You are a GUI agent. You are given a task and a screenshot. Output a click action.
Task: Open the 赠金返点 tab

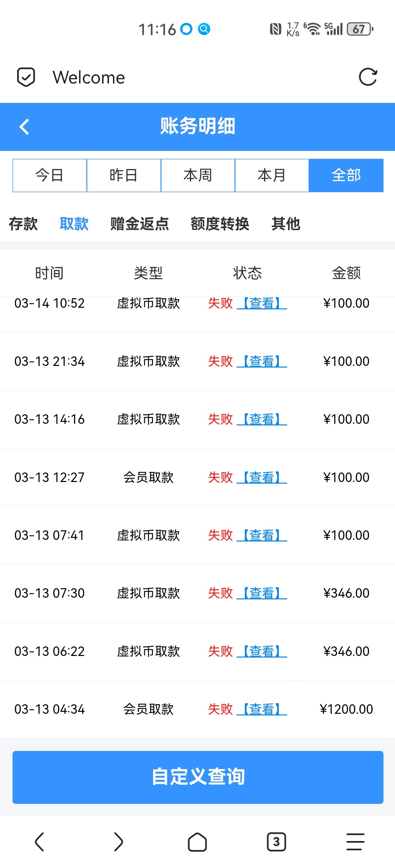(x=140, y=224)
